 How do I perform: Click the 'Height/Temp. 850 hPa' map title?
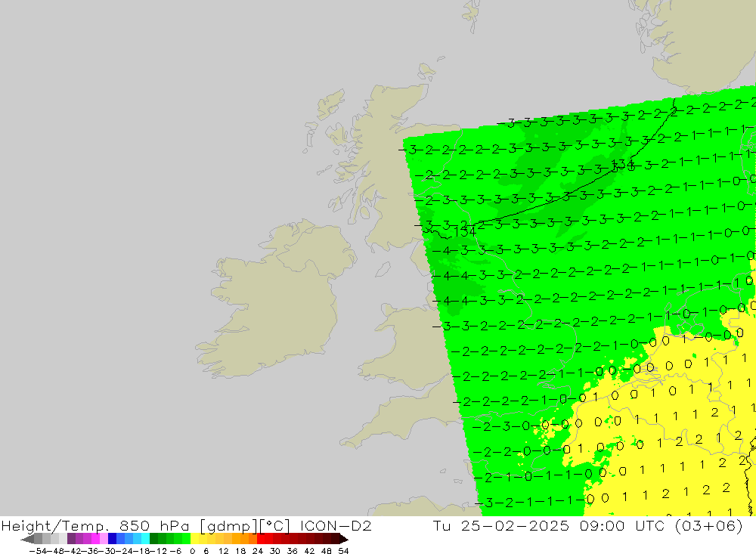[95, 526]
